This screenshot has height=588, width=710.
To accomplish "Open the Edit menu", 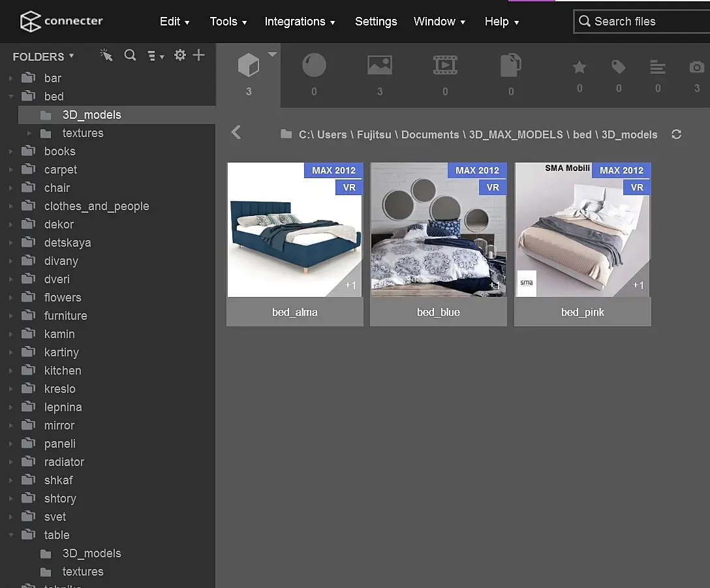I will pyautogui.click(x=175, y=22).
